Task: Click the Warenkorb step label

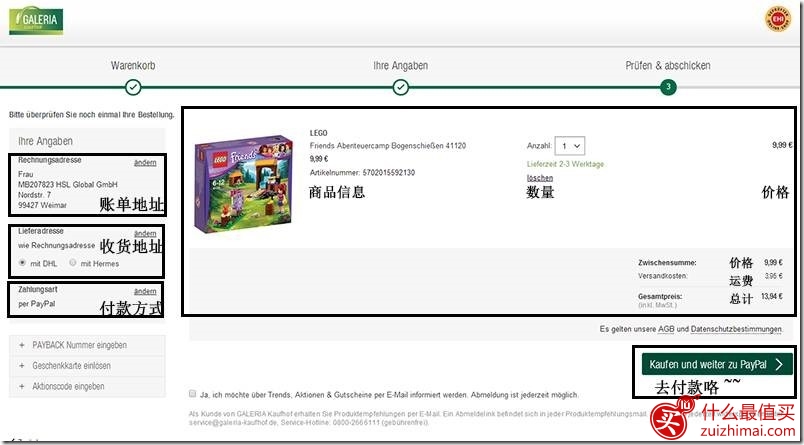Action: click(133, 66)
